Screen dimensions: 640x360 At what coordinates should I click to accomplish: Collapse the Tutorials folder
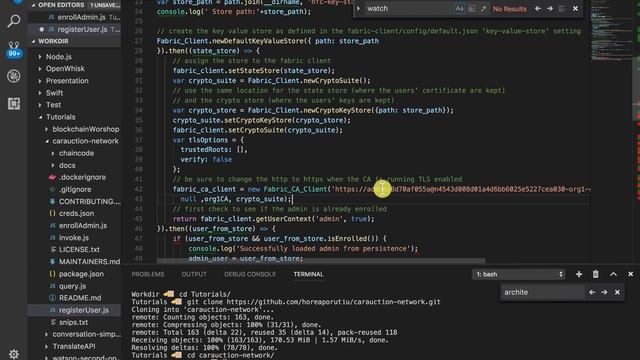coord(74,117)
